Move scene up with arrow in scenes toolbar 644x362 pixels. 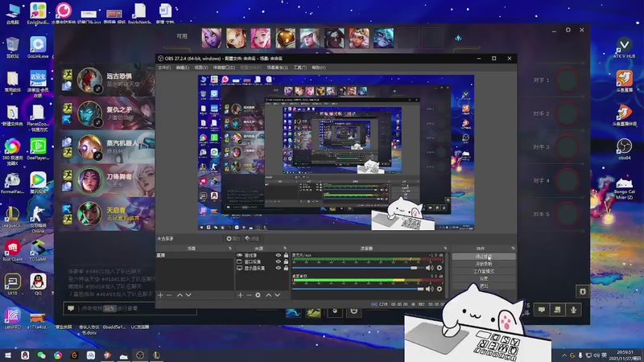tap(180, 294)
